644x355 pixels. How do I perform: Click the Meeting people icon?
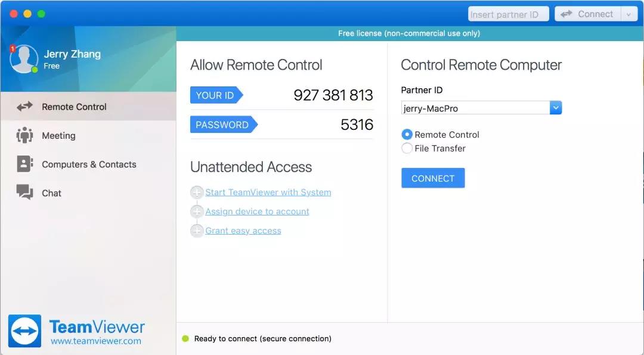tap(24, 135)
